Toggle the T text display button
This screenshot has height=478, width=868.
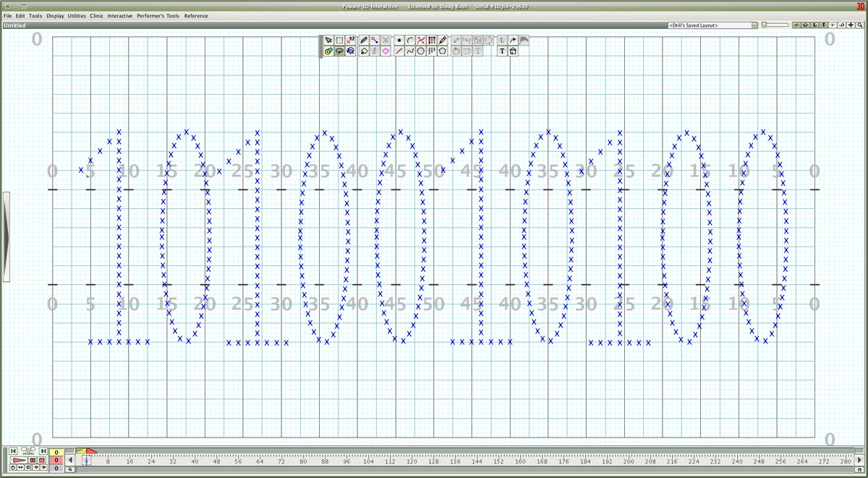pyautogui.click(x=823, y=25)
